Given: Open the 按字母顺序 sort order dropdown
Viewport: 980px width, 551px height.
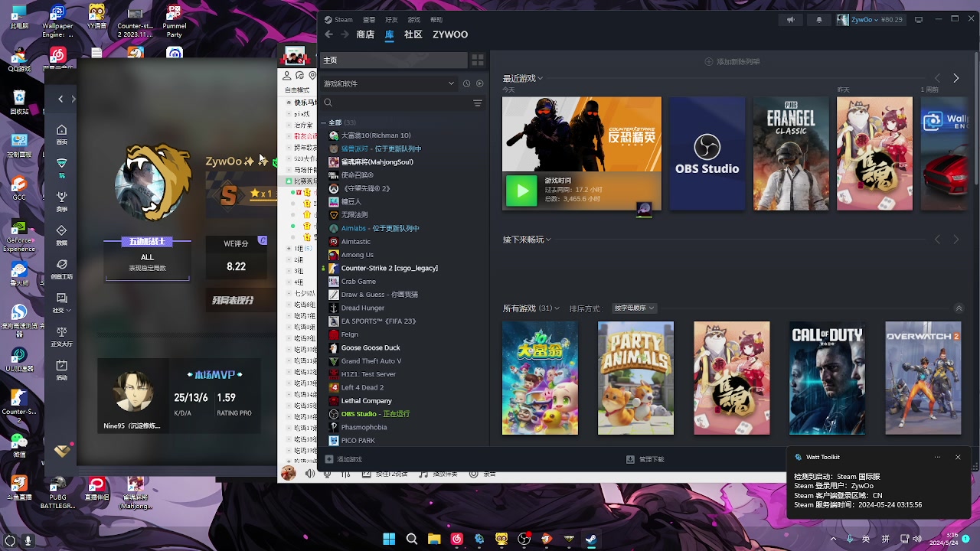Looking at the screenshot, I should [x=635, y=308].
